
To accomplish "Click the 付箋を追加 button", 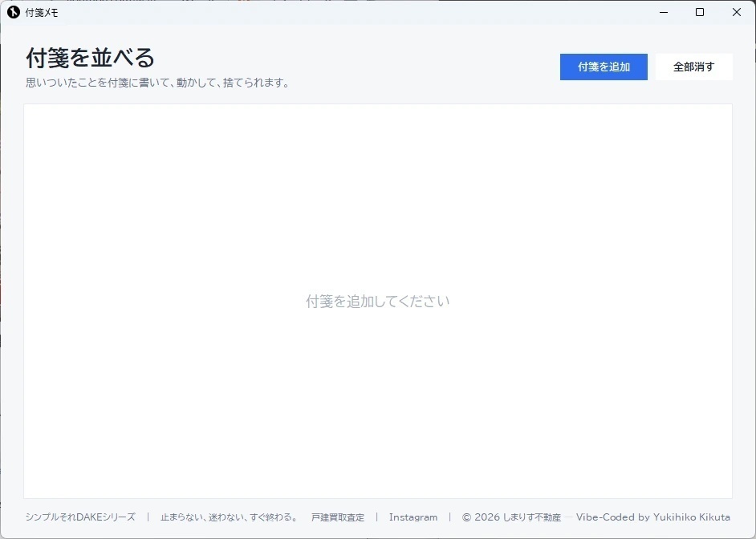I will pos(604,67).
